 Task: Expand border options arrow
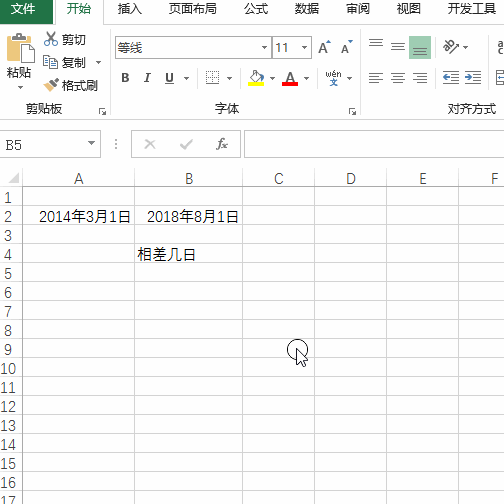229,78
